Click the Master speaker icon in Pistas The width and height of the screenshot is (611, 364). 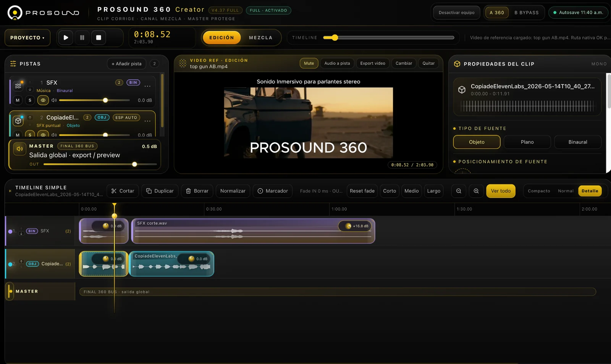tap(19, 149)
